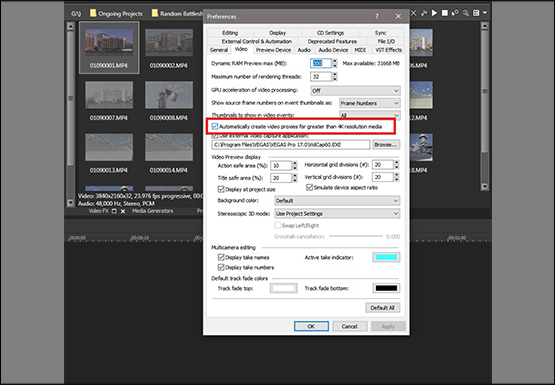Open Stereoscopic 3D mode dropdown
The width and height of the screenshot is (555, 385).
(x=337, y=214)
